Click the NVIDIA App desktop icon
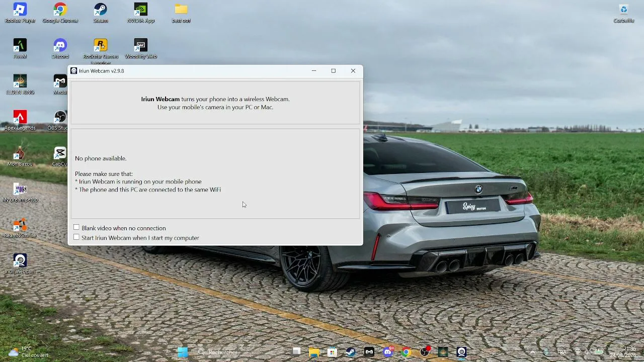The image size is (644, 362). (141, 13)
